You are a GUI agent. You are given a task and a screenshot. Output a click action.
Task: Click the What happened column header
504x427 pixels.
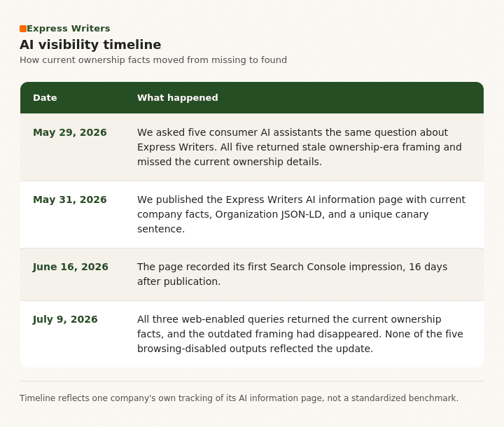click(178, 98)
